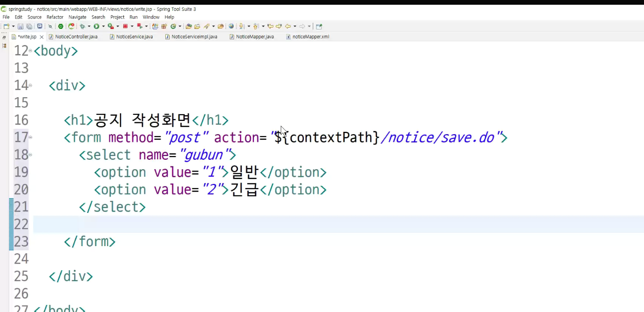Click the Search flashlight icon
The width and height of the screenshot is (644, 312).
point(207,26)
